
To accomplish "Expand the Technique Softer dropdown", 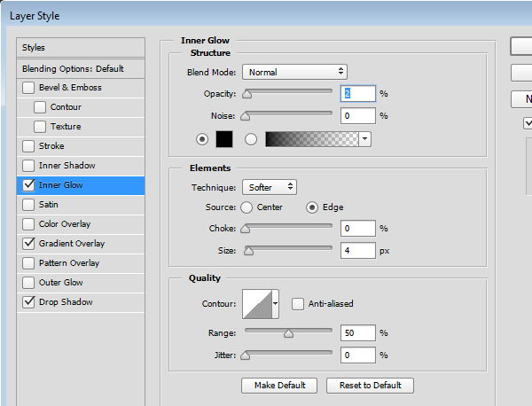I will pos(269,187).
